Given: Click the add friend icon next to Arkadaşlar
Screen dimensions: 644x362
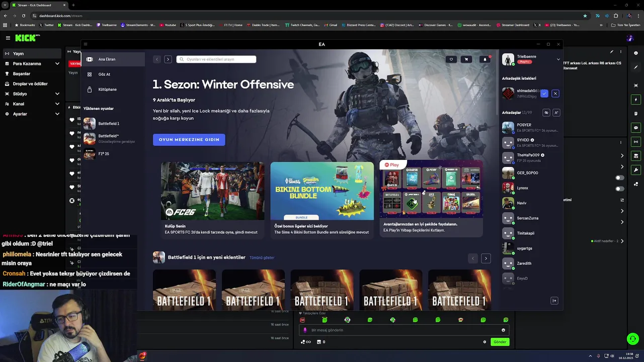Looking at the screenshot, I should click(x=556, y=113).
